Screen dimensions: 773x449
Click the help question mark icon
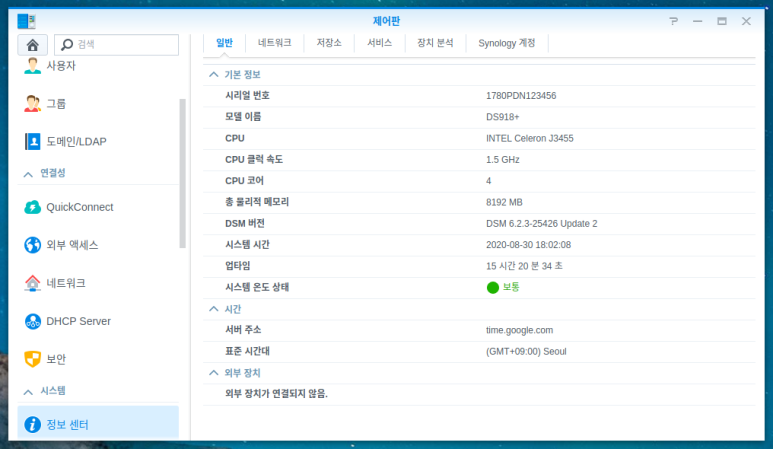[673, 21]
